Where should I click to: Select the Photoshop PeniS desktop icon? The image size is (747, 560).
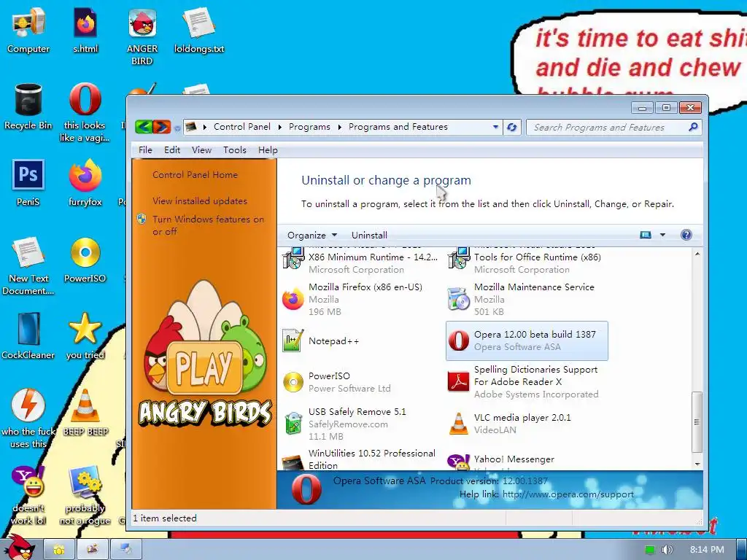(28, 183)
